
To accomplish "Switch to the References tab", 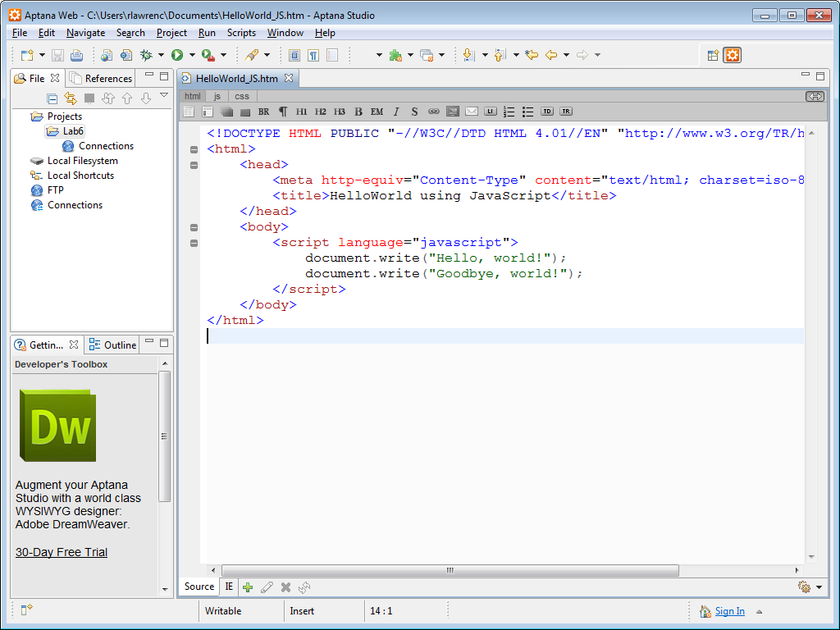I will tap(101, 78).
